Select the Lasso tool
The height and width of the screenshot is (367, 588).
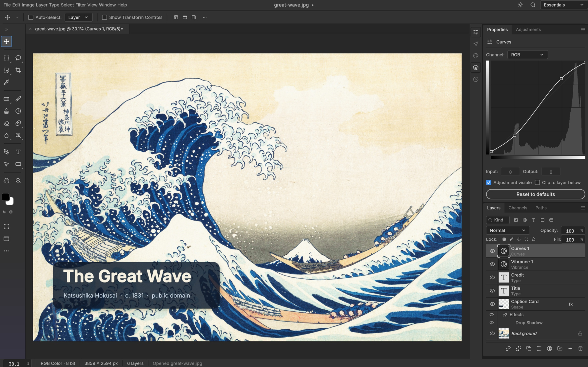click(x=18, y=58)
